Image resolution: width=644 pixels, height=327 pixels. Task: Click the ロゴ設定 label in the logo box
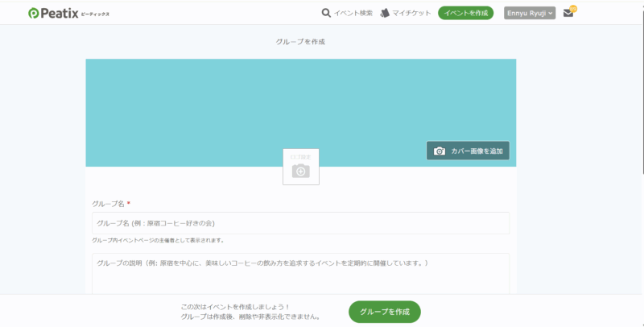(300, 155)
